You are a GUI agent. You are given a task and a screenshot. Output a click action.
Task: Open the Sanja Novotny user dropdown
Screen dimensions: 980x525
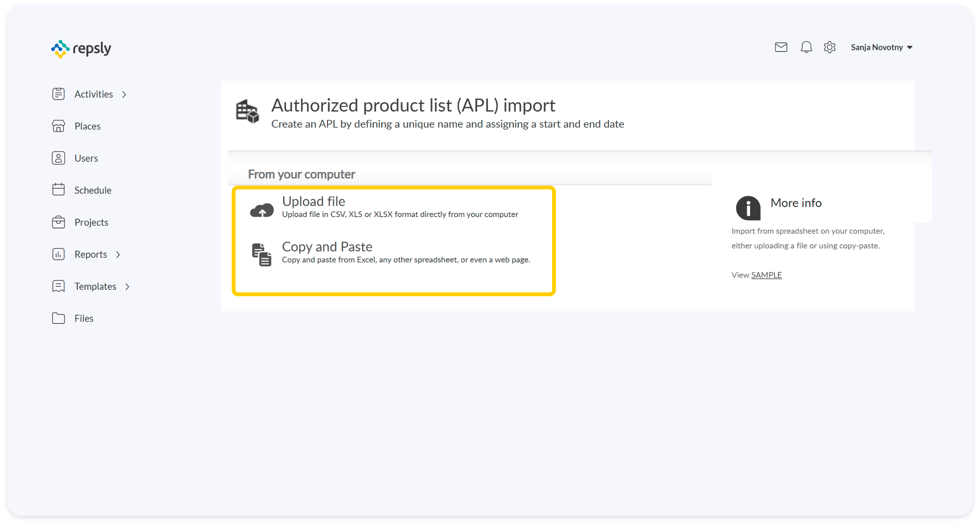(x=881, y=47)
